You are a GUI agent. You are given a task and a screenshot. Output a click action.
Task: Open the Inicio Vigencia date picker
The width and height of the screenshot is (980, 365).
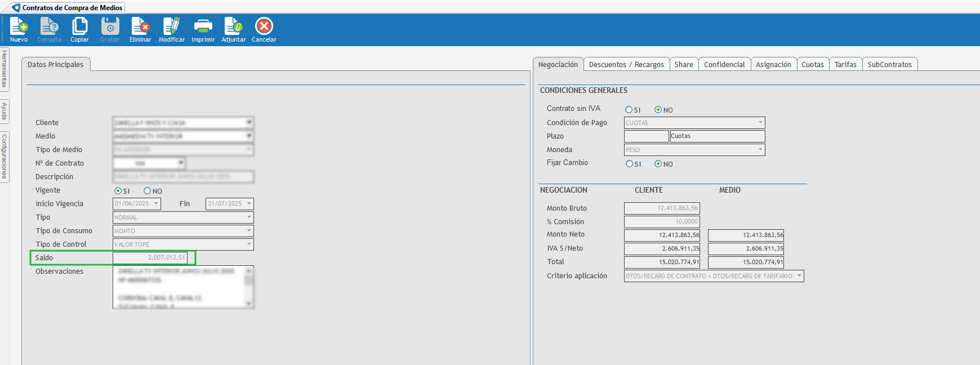click(156, 203)
